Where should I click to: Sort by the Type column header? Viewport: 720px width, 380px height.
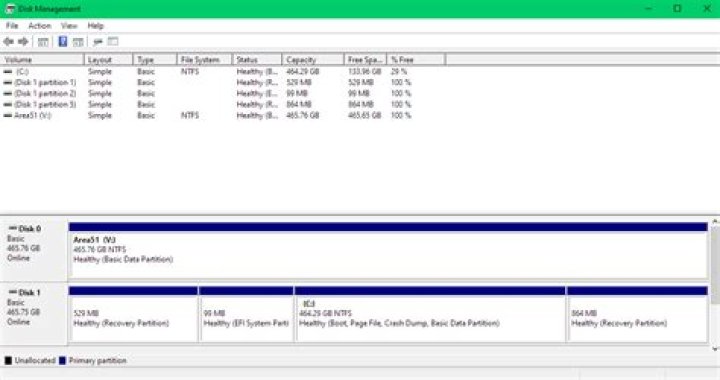coord(155,60)
